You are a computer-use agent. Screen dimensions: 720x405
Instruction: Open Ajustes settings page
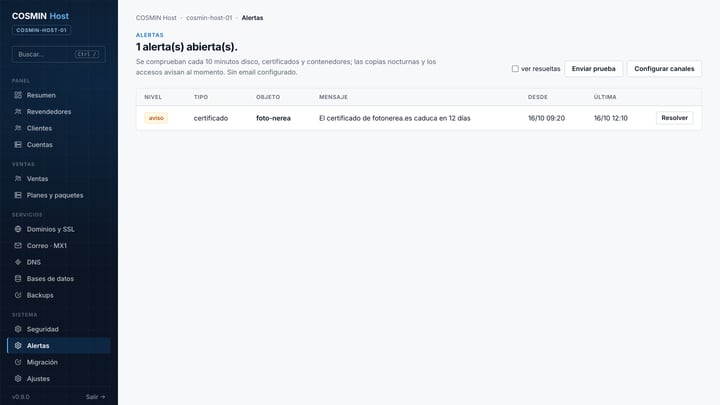pos(59,379)
